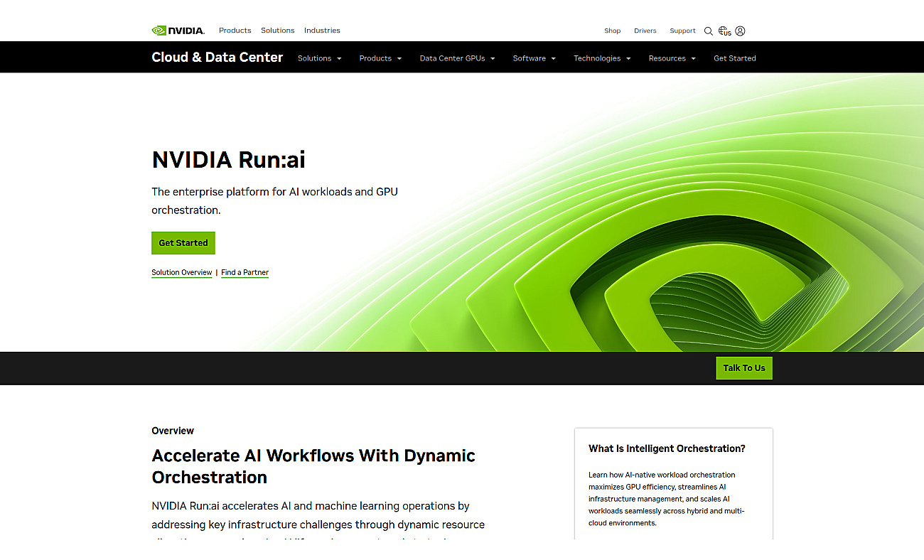Click the NVIDIA logo
The image size is (924, 560).
pos(178,31)
